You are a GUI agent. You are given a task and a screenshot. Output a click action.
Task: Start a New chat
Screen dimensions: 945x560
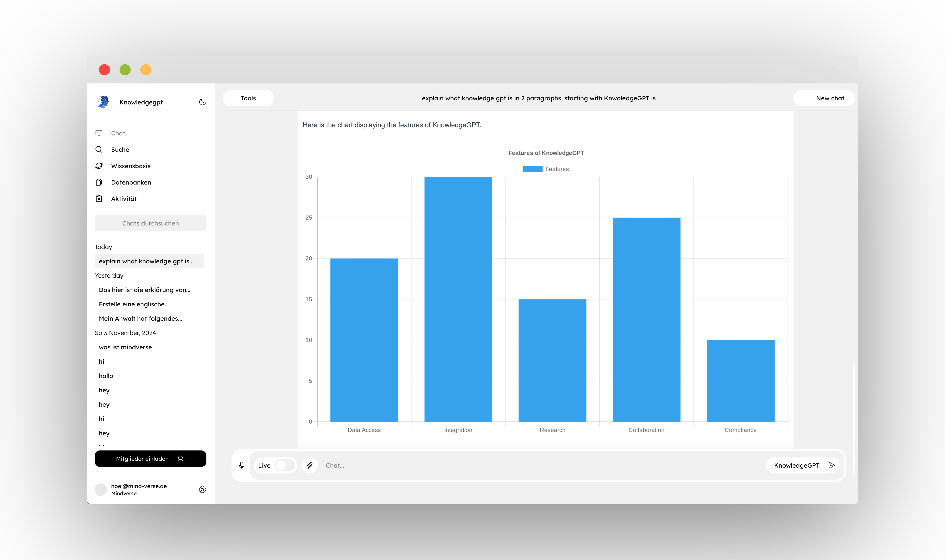(824, 98)
